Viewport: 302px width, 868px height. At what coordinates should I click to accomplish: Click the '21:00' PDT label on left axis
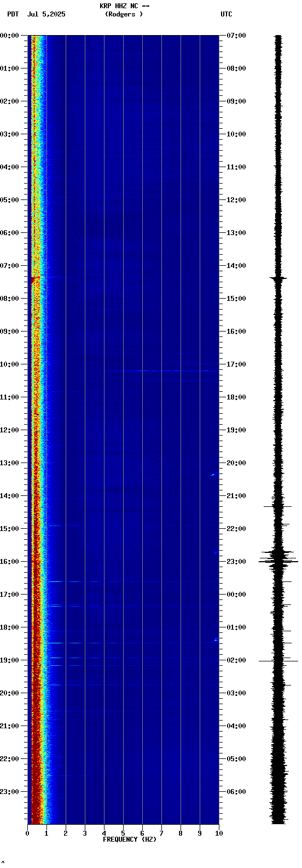[9, 726]
